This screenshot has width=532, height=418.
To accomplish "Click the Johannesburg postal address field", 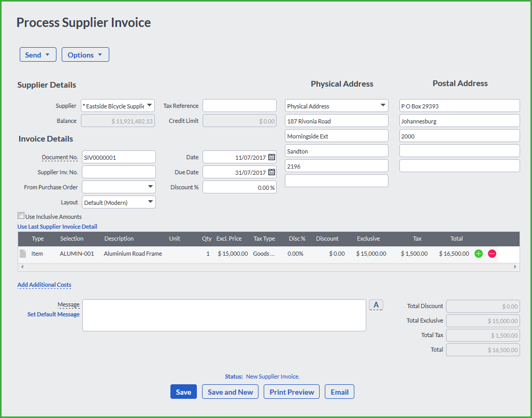I will (x=459, y=121).
